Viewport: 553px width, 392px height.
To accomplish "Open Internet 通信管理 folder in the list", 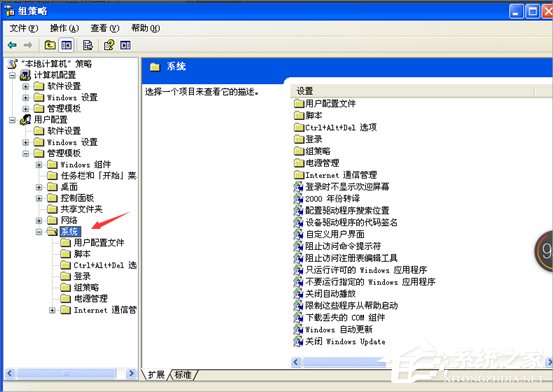I will [335, 175].
